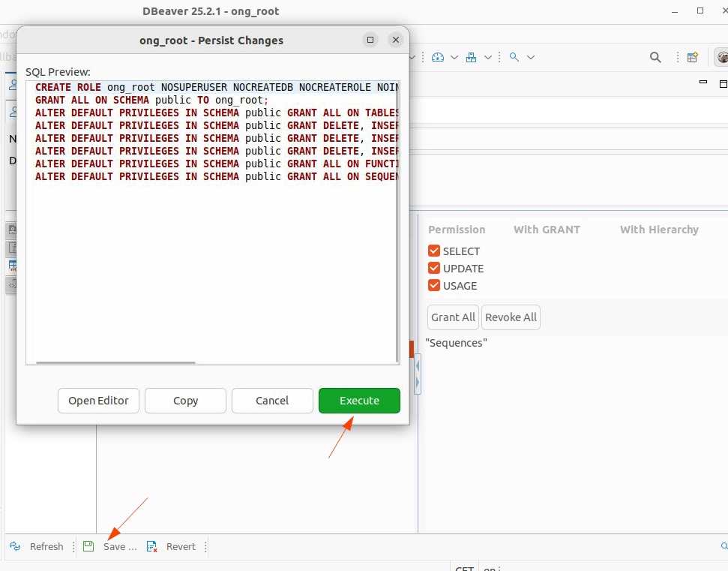Click the Revoke All button

511,317
